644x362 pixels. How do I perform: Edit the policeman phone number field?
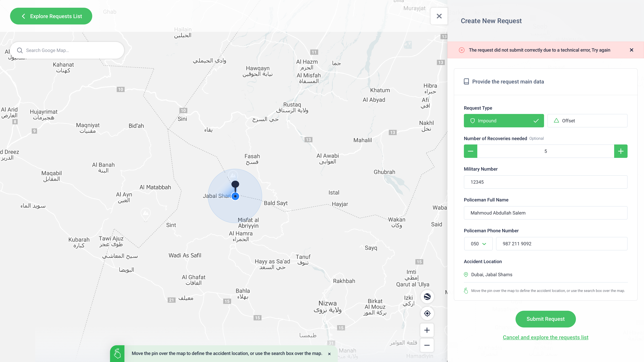click(561, 244)
